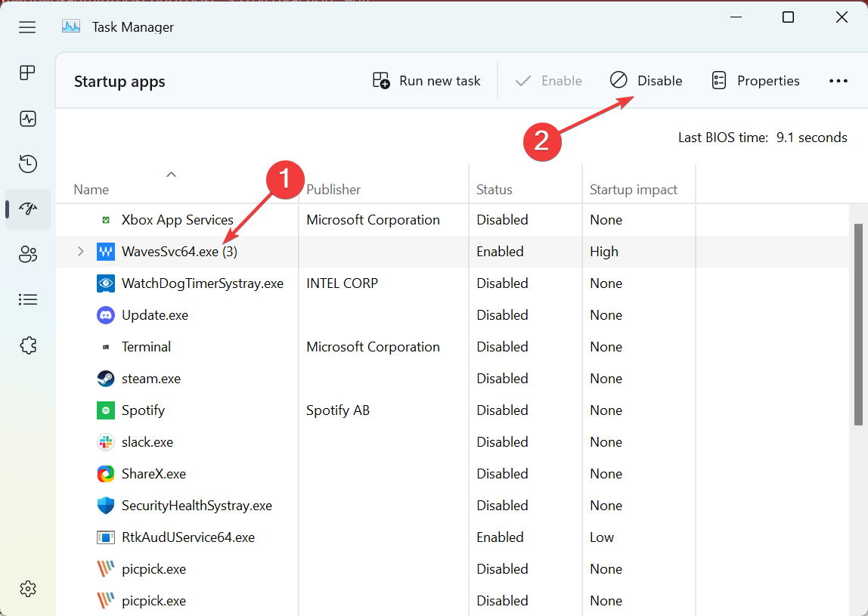Click the WatchDogTimerSystray.exe icon
The image size is (868, 616).
tap(106, 283)
